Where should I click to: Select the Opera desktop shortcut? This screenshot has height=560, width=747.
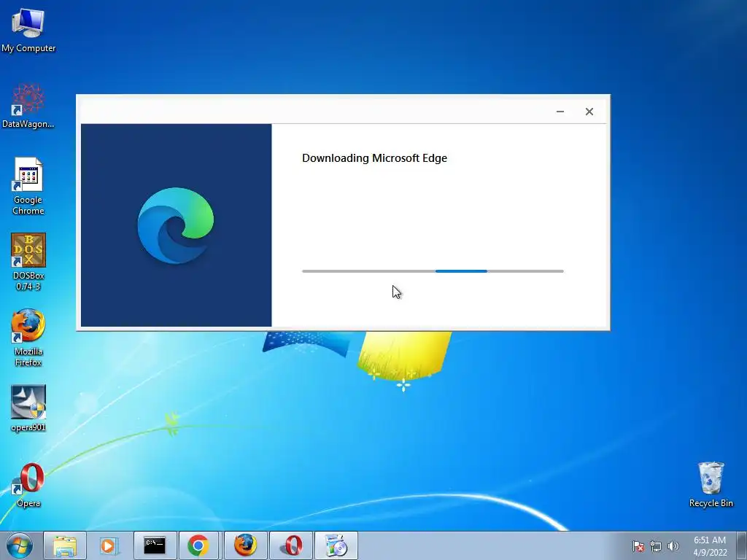(x=28, y=484)
